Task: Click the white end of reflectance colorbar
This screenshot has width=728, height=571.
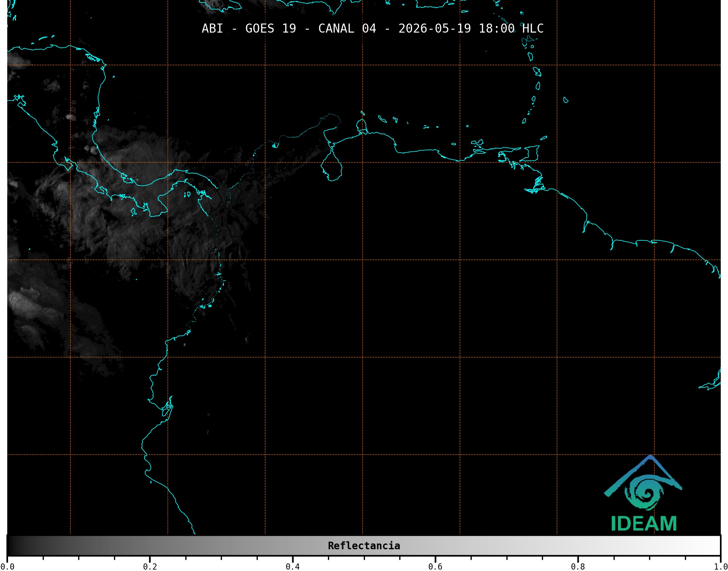Action: pyautogui.click(x=713, y=546)
